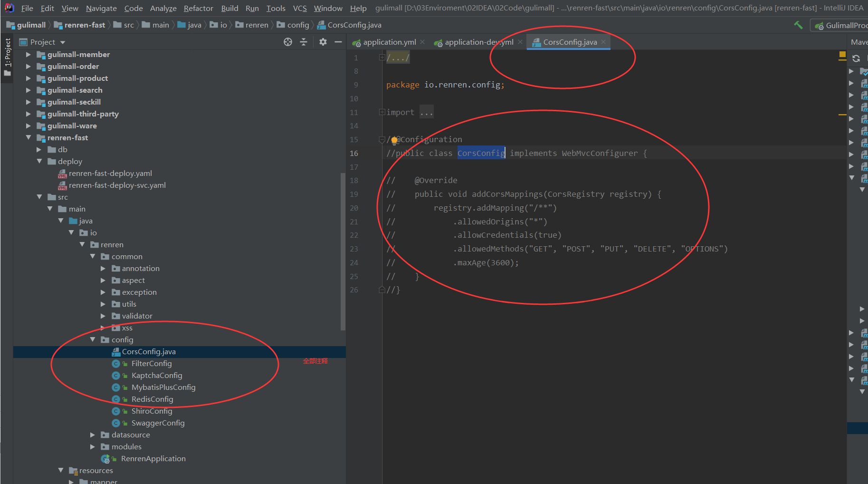868x484 pixels.
Task: Select SwaggerConfig in the project tree
Action: pos(158,423)
